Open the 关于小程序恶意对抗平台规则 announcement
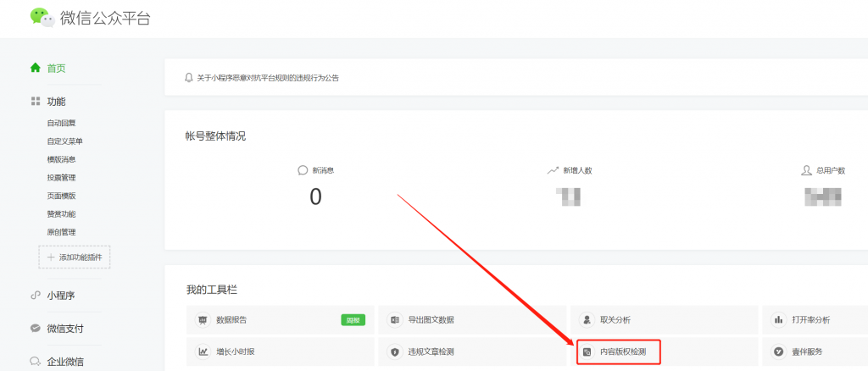The height and width of the screenshot is (371, 868). click(x=268, y=78)
